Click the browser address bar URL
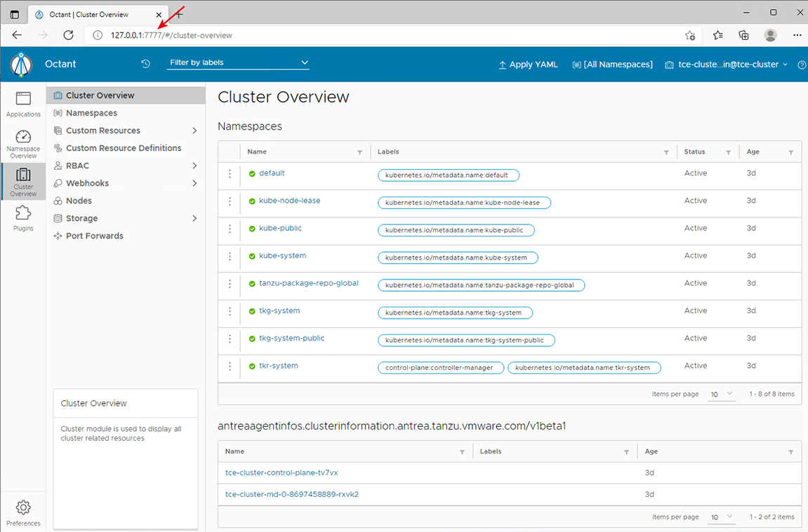 coord(171,36)
